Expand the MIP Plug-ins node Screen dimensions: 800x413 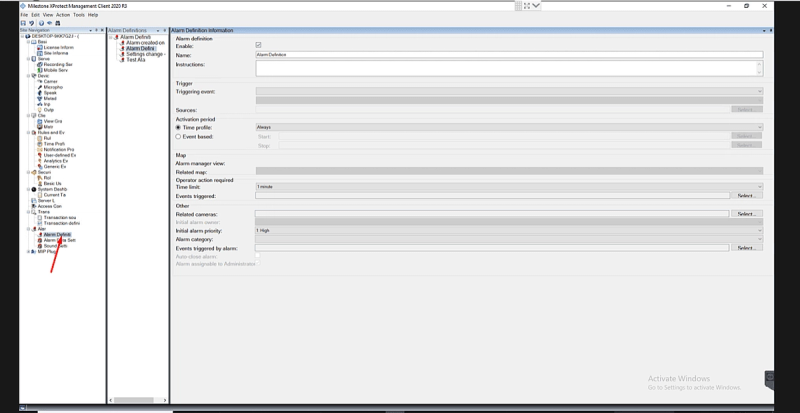29,252
